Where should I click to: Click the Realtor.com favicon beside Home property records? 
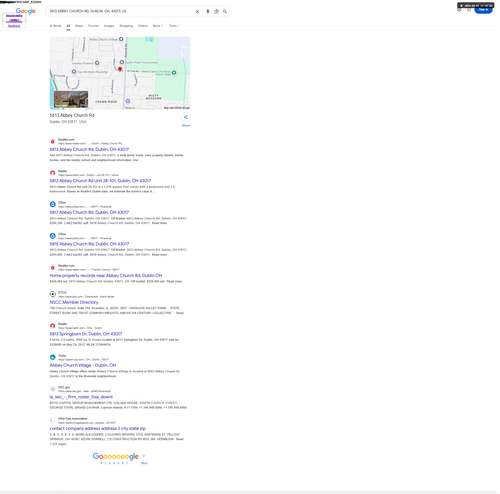[x=52, y=267]
